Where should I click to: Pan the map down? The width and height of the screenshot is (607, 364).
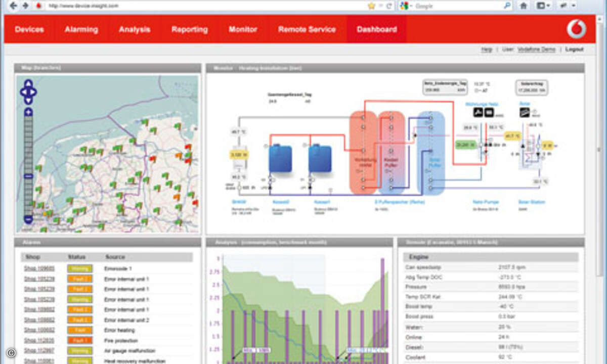[x=28, y=100]
